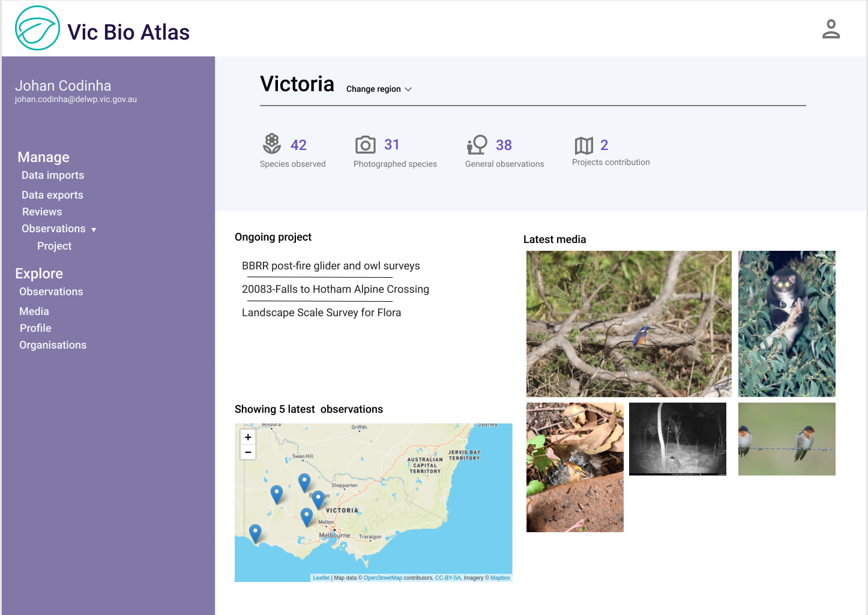
Task: Open the glider in eucalyptus photo
Action: (787, 324)
